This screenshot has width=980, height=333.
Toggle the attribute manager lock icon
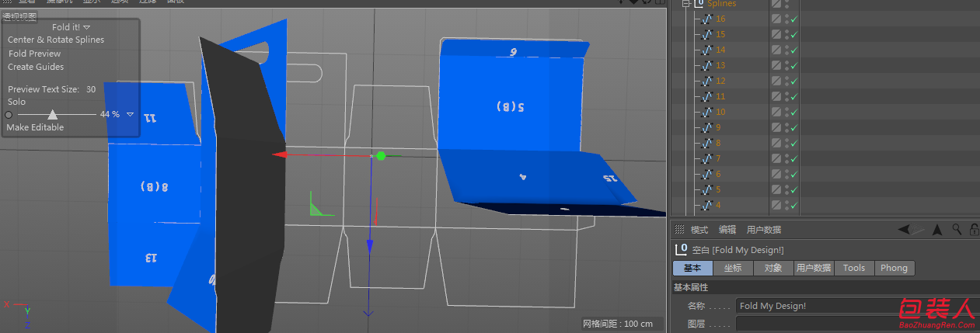pyautogui.click(x=975, y=229)
